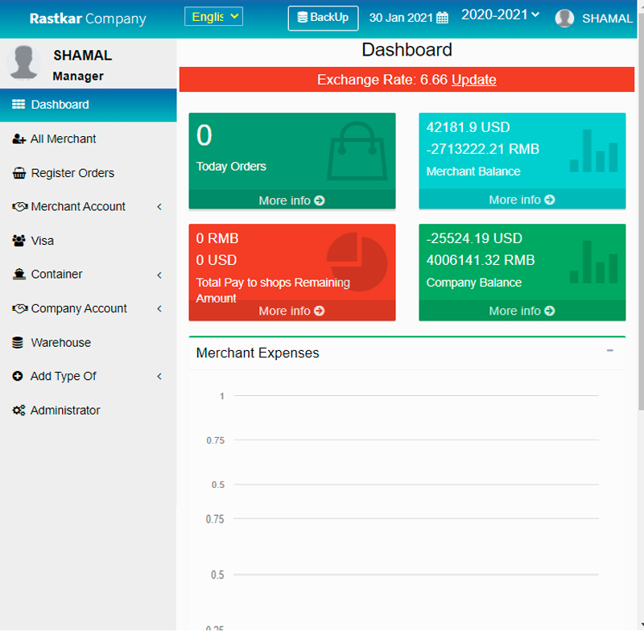Open More info under Today Orders
This screenshot has width=644, height=644.
tap(291, 200)
